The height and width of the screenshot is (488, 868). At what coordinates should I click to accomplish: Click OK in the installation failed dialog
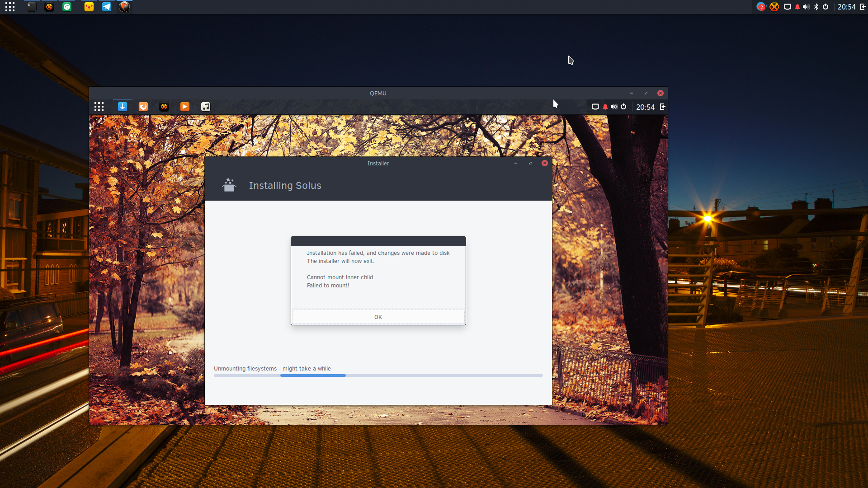[378, 317]
